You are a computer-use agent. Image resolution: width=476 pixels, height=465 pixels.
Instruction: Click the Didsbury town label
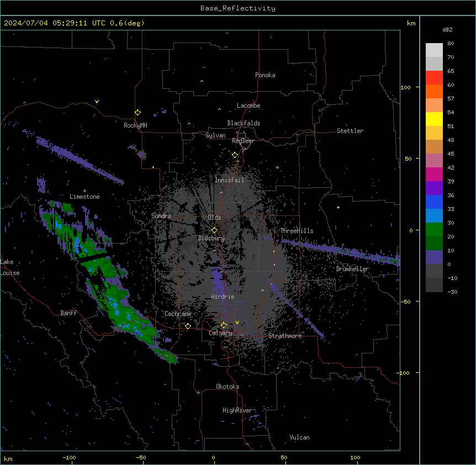[x=211, y=238]
